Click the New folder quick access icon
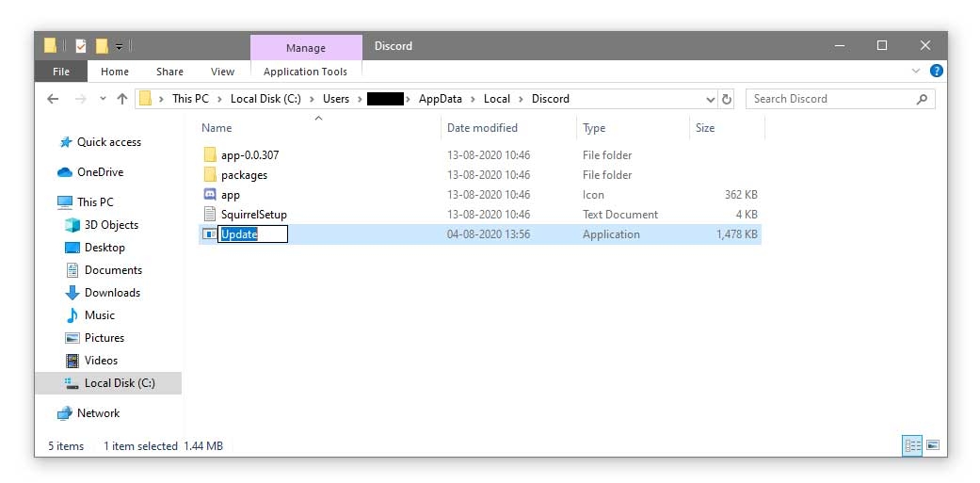Screen dimensions: 980x483 (x=102, y=45)
